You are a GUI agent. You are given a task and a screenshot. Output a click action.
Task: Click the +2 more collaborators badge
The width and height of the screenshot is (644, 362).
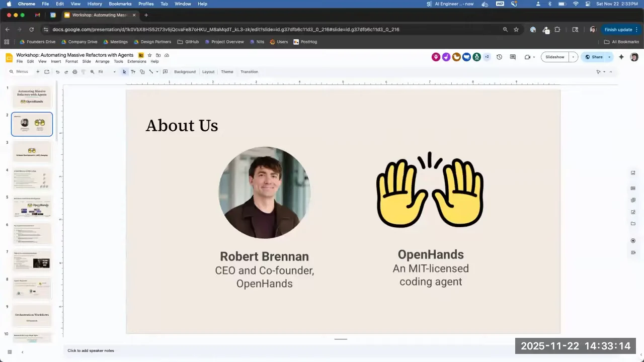point(487,57)
